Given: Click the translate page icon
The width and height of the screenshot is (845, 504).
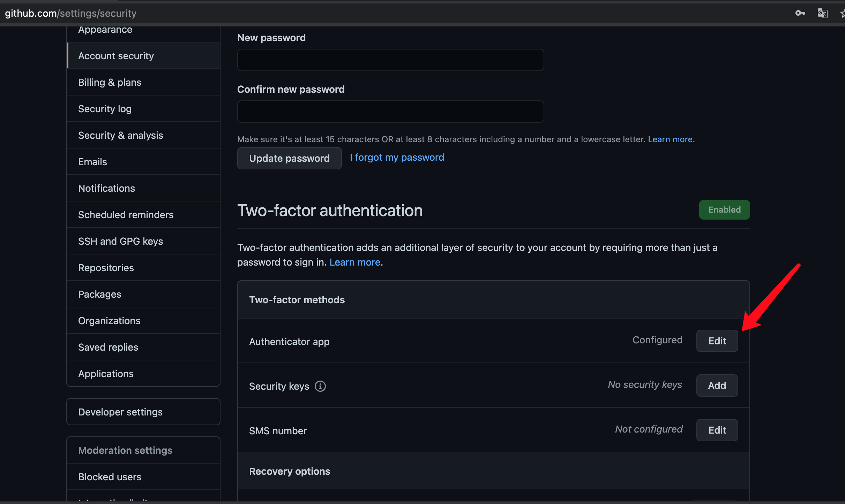Looking at the screenshot, I should [822, 13].
